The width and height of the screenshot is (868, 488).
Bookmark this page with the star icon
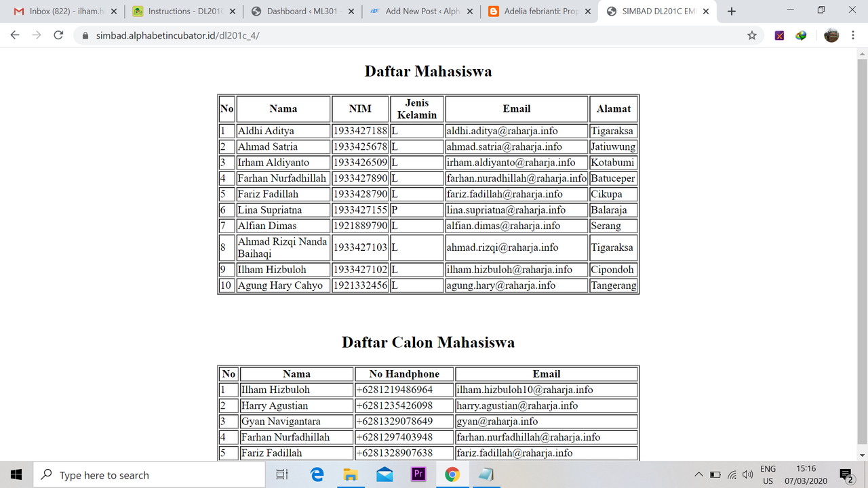[x=751, y=35]
